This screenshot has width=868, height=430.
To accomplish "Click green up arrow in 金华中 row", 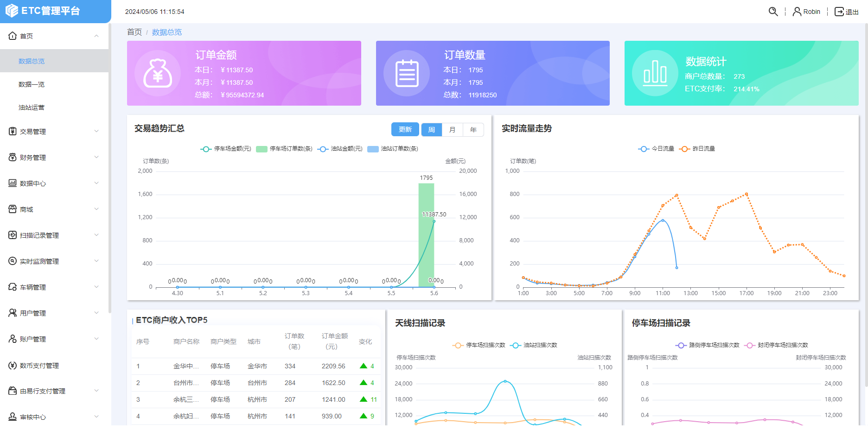I will click(x=364, y=366).
